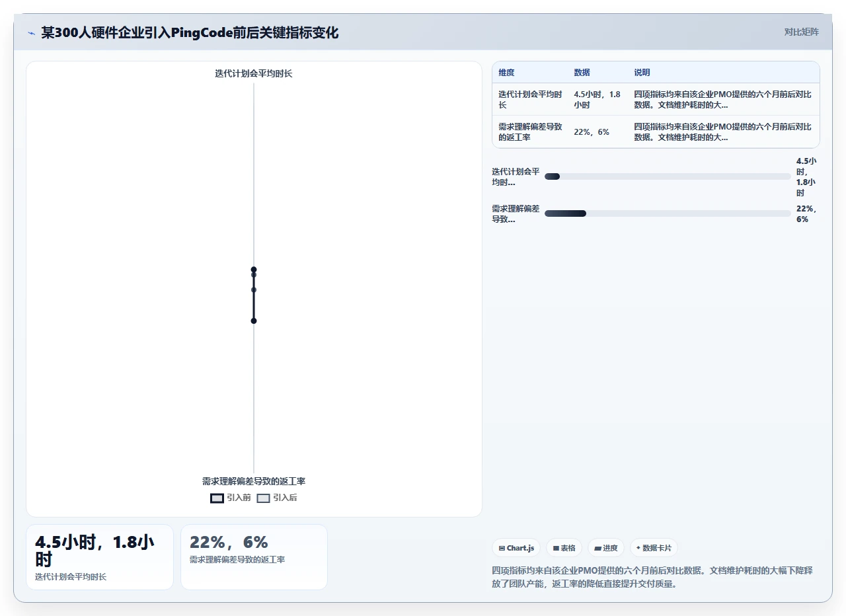Click the 数据卡片 tag chip
Image resolution: width=846 pixels, height=616 pixels.
[654, 548]
